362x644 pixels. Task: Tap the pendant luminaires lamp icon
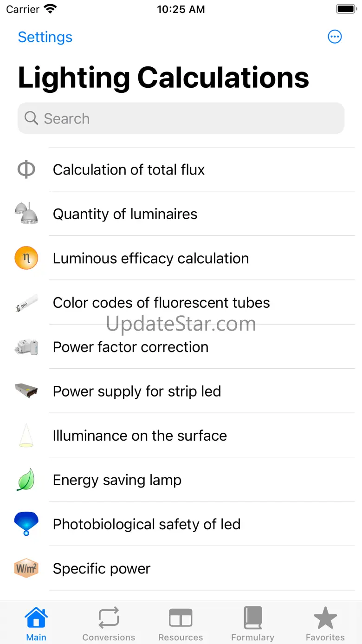click(x=26, y=214)
